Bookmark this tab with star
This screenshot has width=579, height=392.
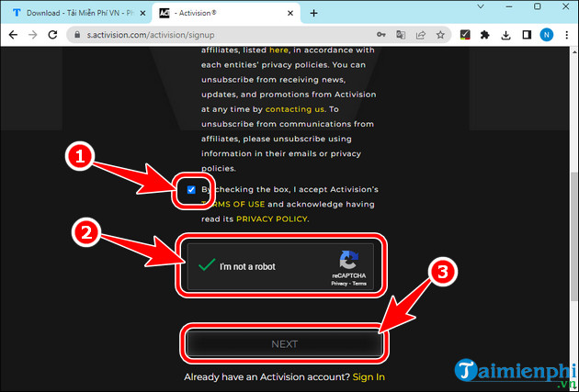(x=440, y=35)
